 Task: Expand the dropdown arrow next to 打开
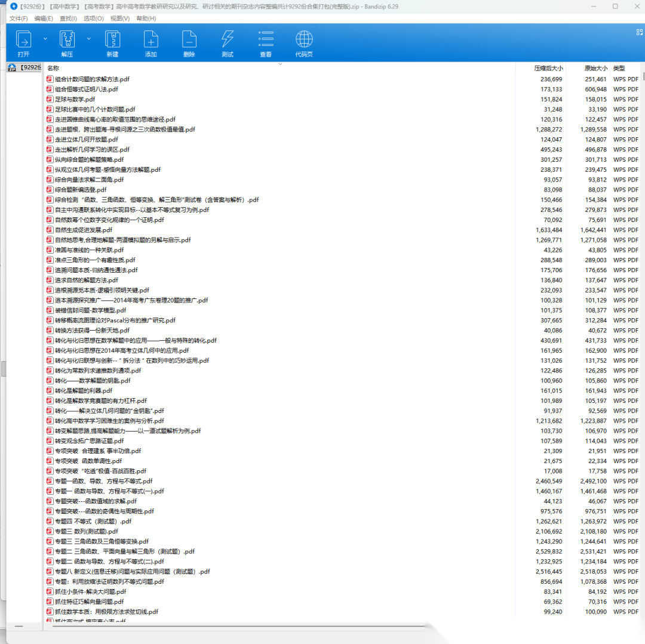[x=45, y=38]
